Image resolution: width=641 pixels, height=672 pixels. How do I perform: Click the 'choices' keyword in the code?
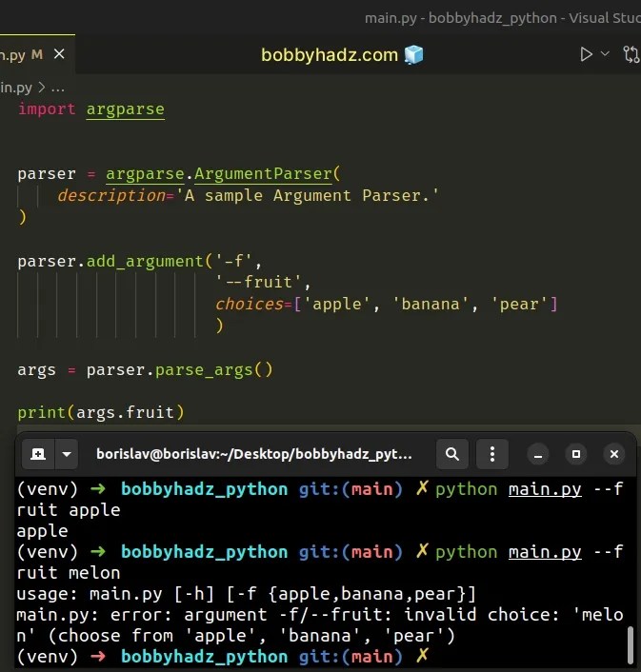tap(250, 304)
